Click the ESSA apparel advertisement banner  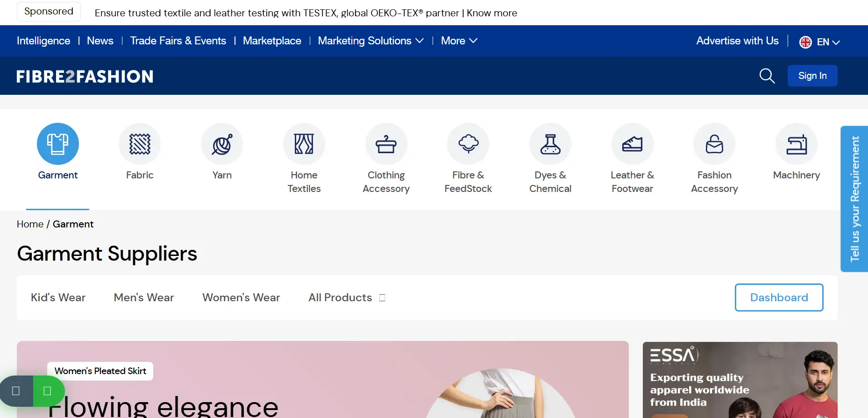point(740,380)
